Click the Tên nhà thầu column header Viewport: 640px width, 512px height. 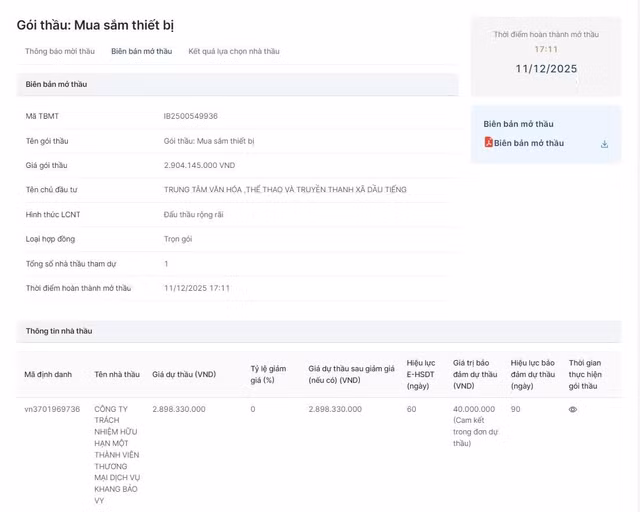(117, 374)
